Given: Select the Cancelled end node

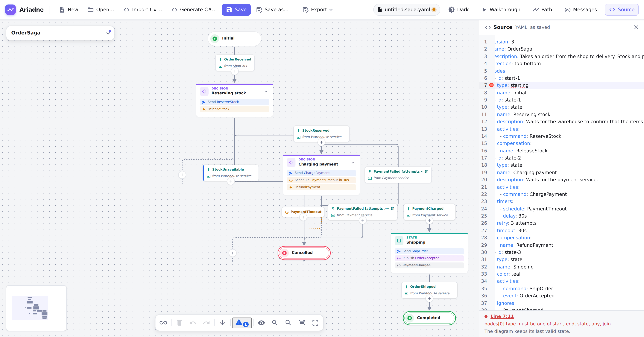Looking at the screenshot, I should (304, 253).
